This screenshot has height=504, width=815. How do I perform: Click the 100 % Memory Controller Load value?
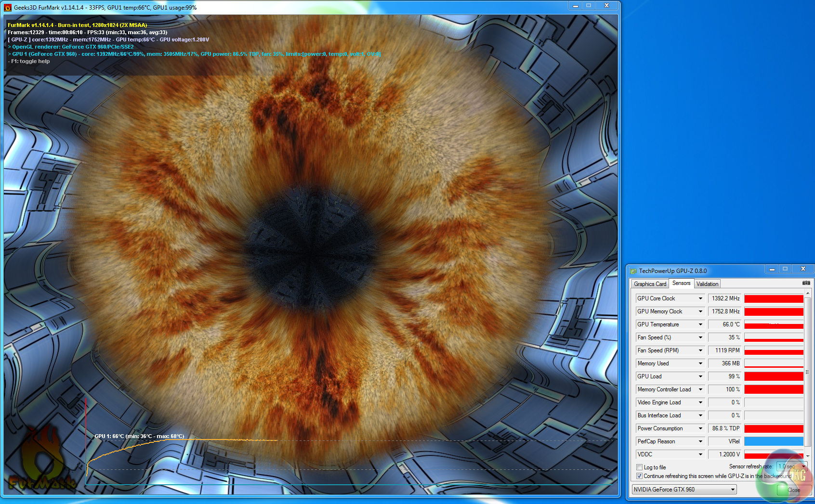point(725,389)
